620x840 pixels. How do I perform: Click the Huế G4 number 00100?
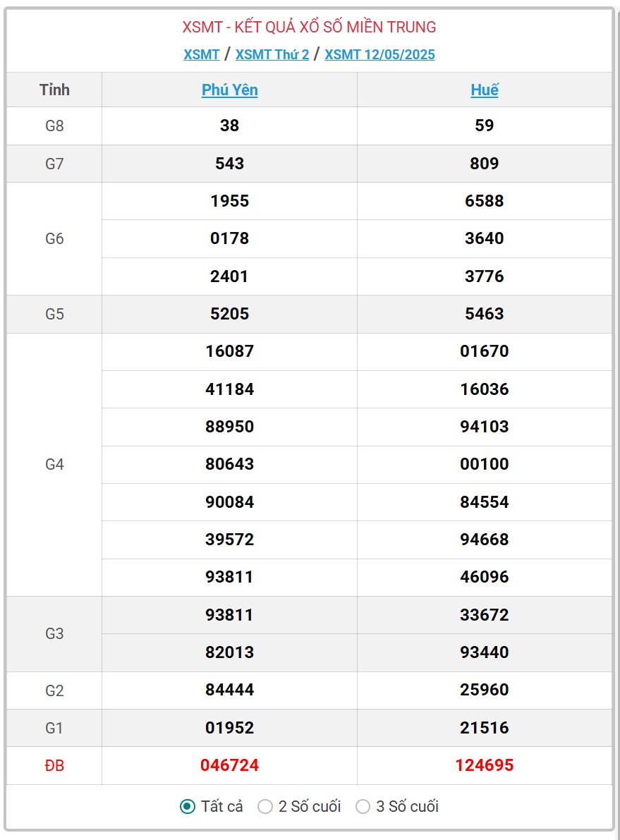(x=485, y=464)
